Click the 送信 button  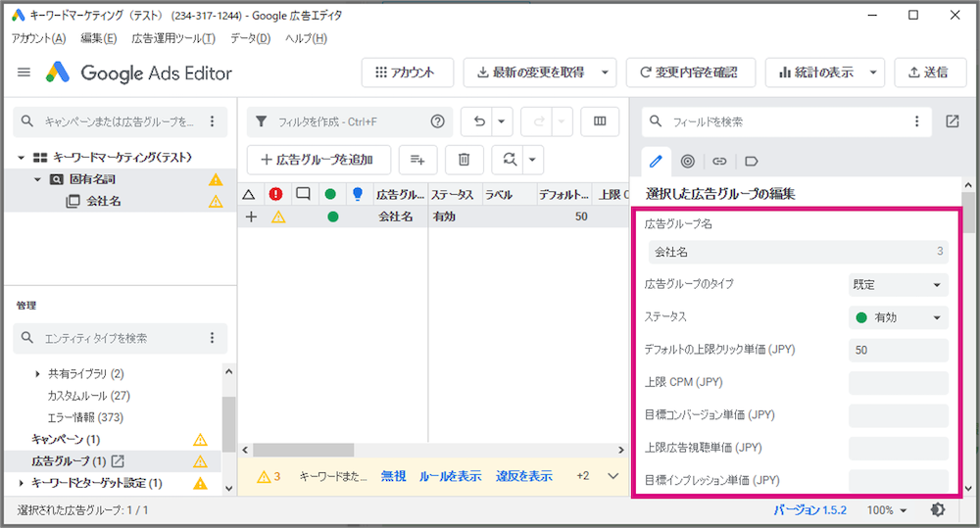coord(928,72)
